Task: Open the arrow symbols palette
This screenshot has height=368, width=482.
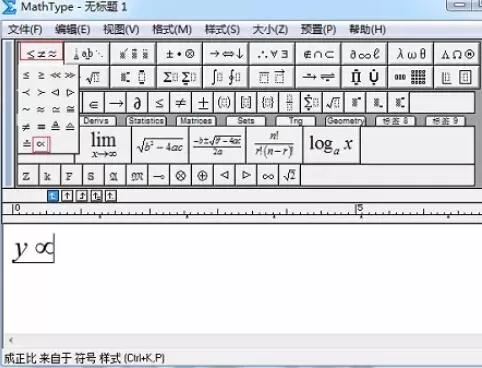Action: [x=226, y=53]
